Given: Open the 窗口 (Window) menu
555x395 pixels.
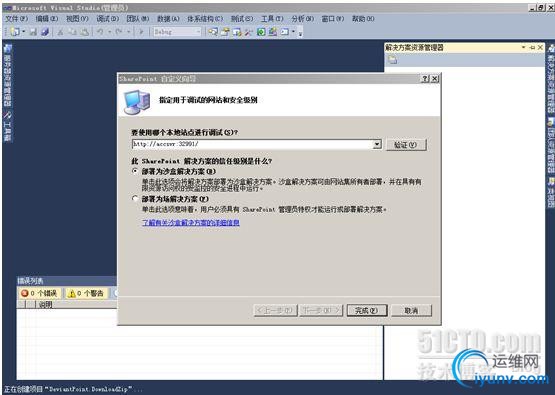Looking at the screenshot, I should click(333, 18).
